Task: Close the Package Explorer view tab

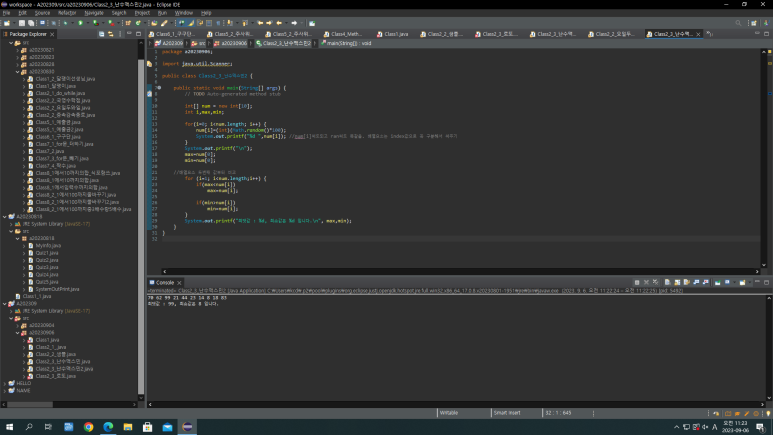Action: click(x=52, y=34)
